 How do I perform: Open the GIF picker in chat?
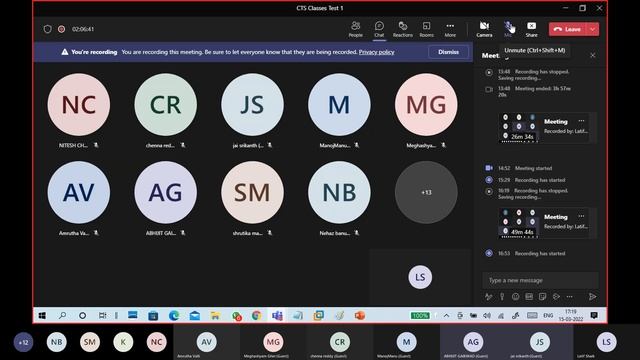[x=529, y=297]
